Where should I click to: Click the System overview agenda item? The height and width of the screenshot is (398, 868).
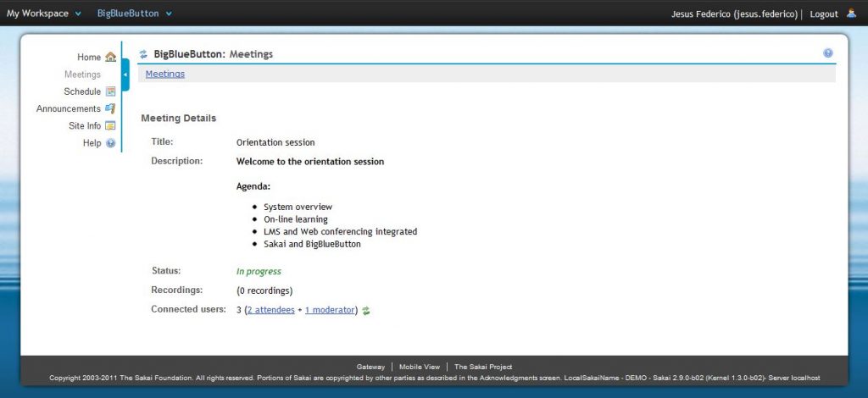[x=298, y=207]
